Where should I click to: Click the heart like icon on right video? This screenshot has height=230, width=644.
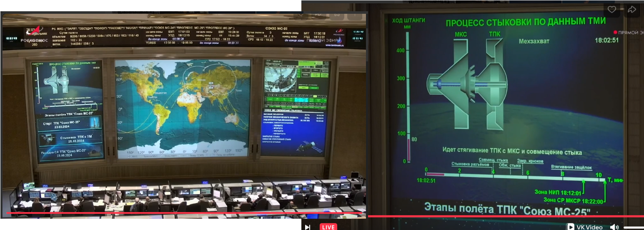tap(611, 10)
